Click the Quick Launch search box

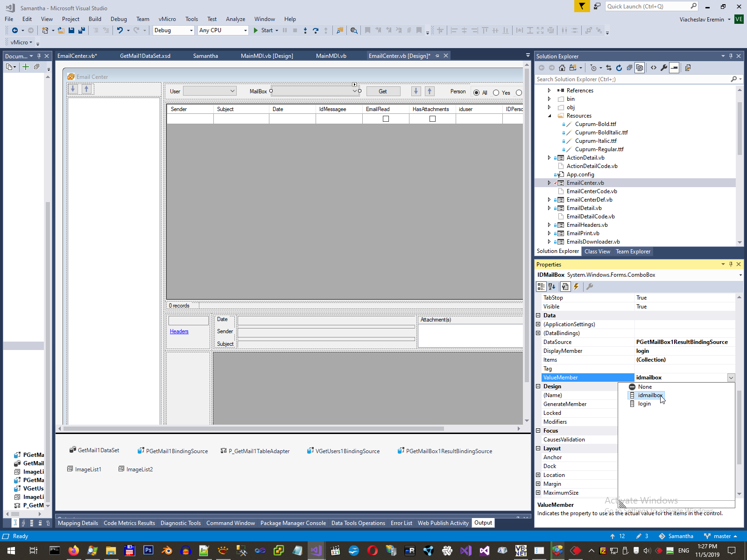coord(648,6)
